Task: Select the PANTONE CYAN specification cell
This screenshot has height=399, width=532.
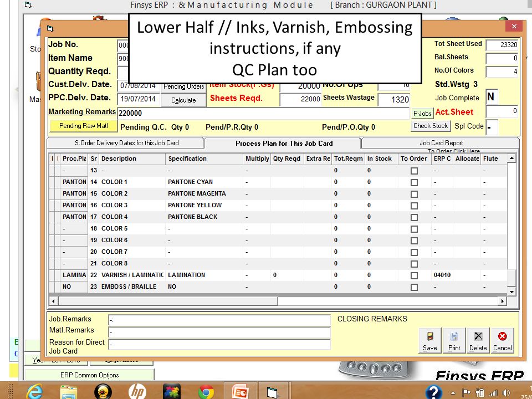Action: 204,182
